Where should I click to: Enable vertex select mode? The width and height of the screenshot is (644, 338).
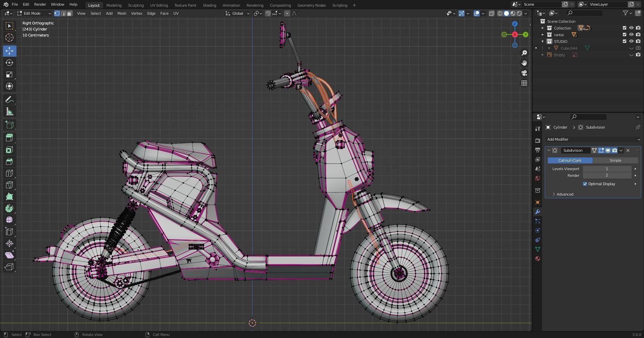coord(57,13)
